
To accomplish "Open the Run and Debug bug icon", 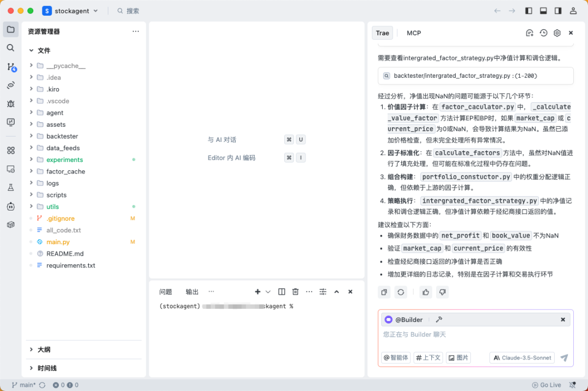I will pyautogui.click(x=11, y=104).
